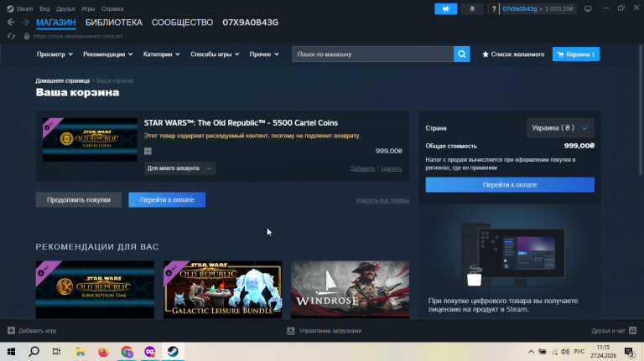Click the Steam logo menu icon
Image resolution: width=644 pixels, height=361 pixels.
[x=10, y=8]
